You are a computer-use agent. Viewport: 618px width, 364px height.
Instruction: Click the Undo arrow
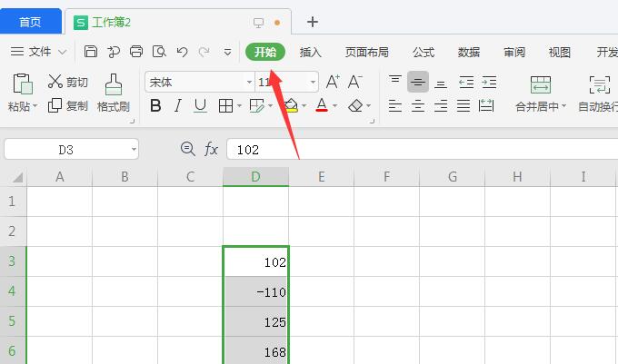tap(182, 52)
